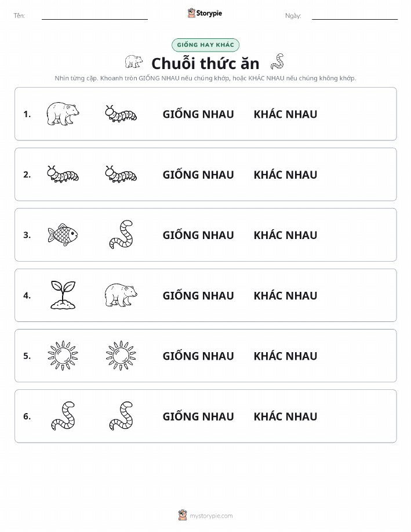Click the second caterpillar in row 2
The width and height of the screenshot is (411, 532).
pyautogui.click(x=121, y=175)
